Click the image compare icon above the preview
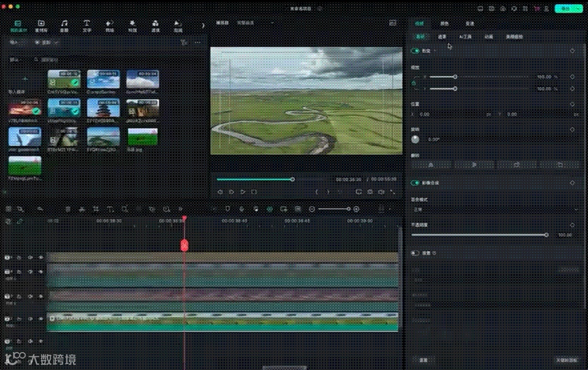588x370 pixels. (x=392, y=23)
